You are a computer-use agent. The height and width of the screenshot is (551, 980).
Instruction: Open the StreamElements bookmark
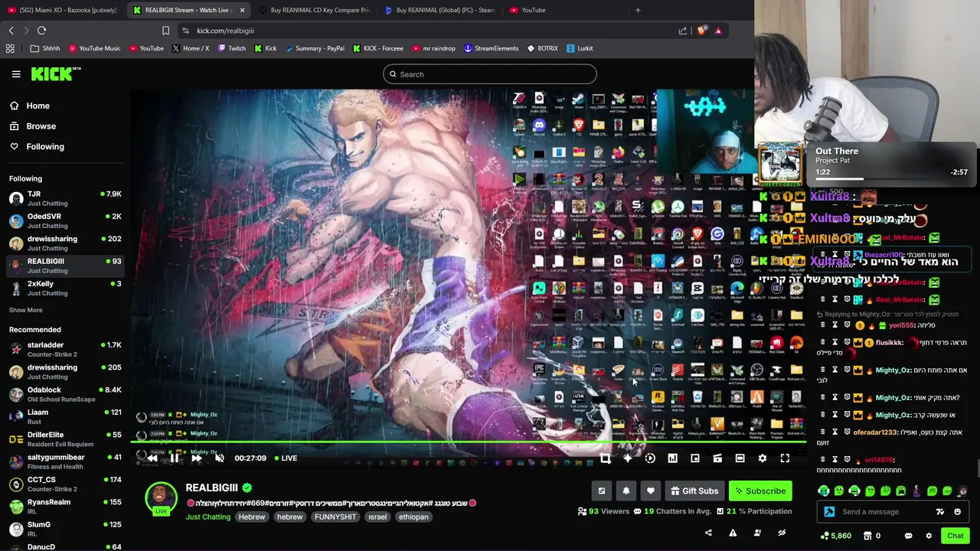pos(490,48)
